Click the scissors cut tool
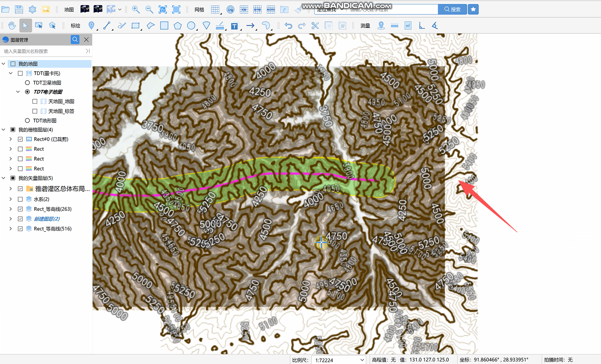The height and width of the screenshot is (364, 601). coord(315,25)
